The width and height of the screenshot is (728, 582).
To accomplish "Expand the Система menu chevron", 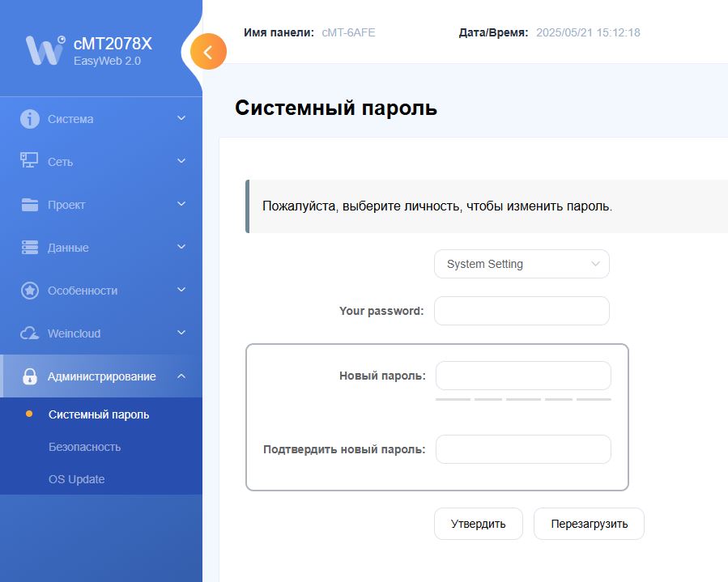I will 181,119.
